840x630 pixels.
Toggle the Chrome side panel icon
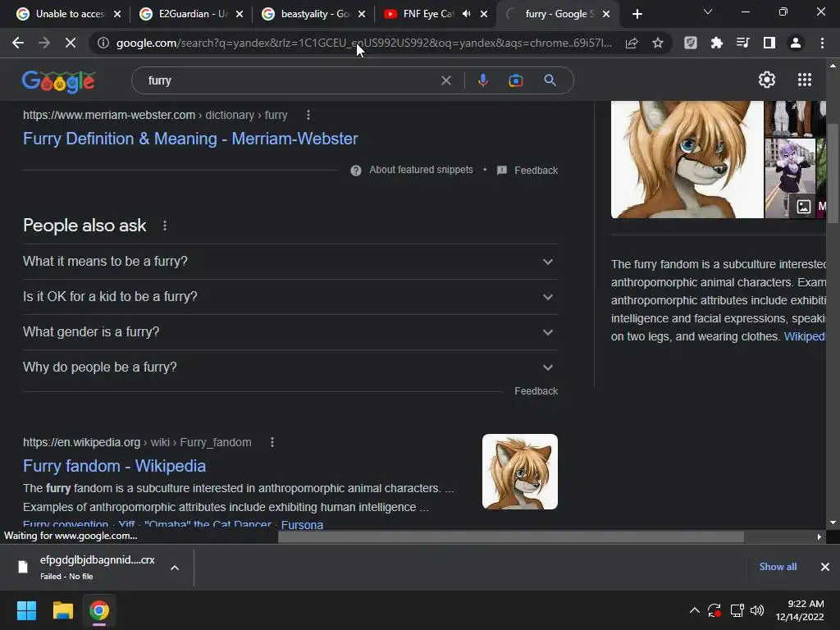click(769, 43)
